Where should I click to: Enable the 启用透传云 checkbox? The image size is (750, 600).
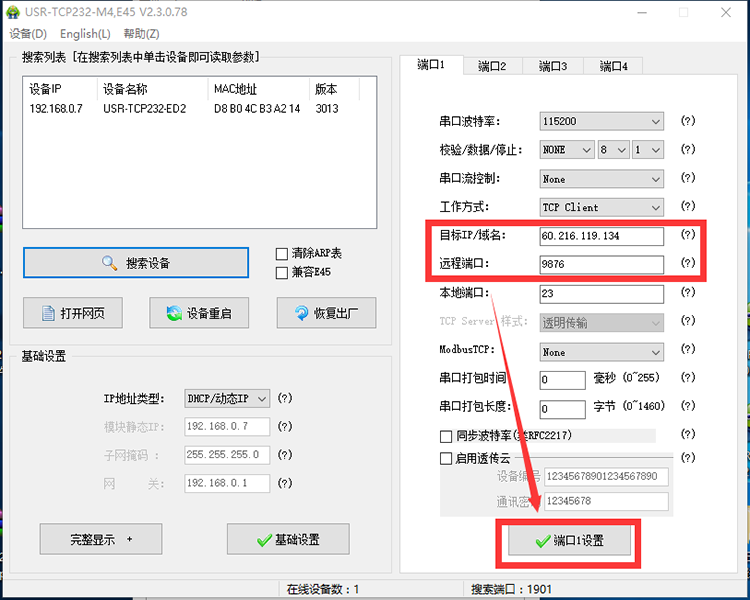[x=446, y=458]
